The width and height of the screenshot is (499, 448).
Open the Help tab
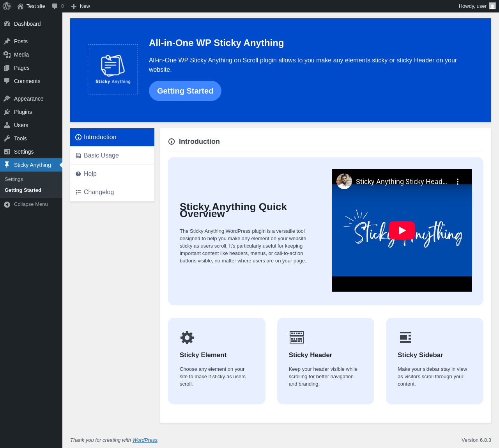112,174
